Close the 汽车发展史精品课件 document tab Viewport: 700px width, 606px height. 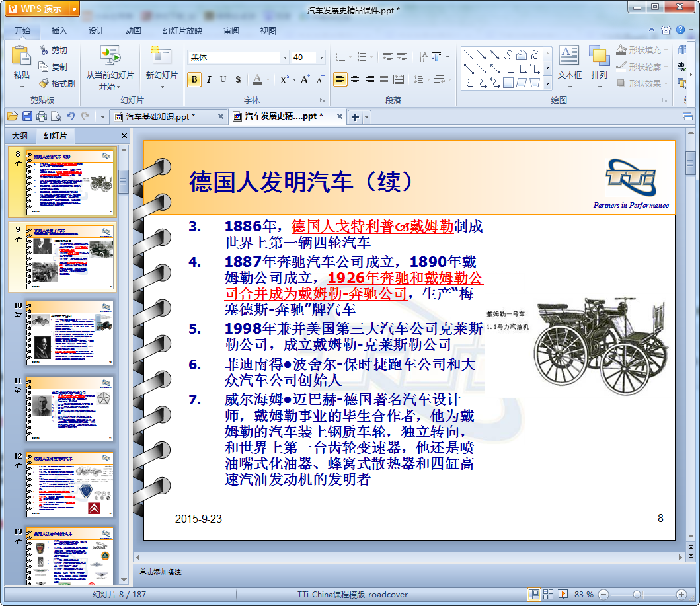339,116
